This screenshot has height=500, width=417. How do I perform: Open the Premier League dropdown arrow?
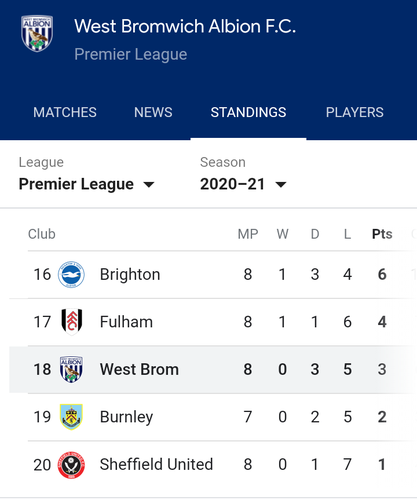click(148, 184)
